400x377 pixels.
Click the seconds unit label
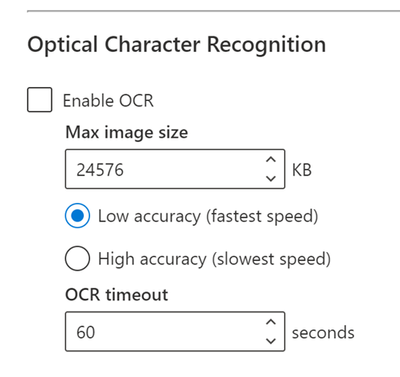tap(323, 333)
